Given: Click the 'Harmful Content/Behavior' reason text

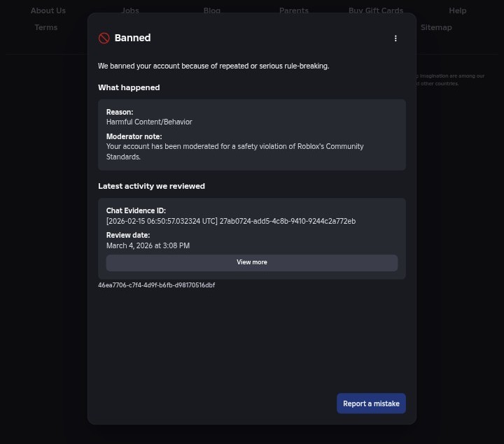Looking at the screenshot, I should tap(149, 122).
